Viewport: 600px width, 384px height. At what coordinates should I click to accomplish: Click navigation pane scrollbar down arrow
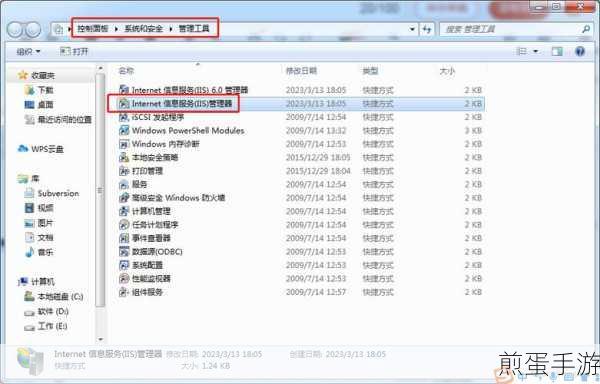(101, 339)
